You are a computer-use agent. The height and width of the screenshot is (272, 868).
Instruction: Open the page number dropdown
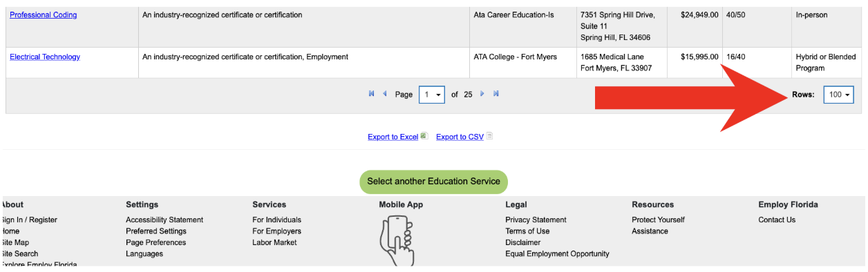(x=432, y=95)
